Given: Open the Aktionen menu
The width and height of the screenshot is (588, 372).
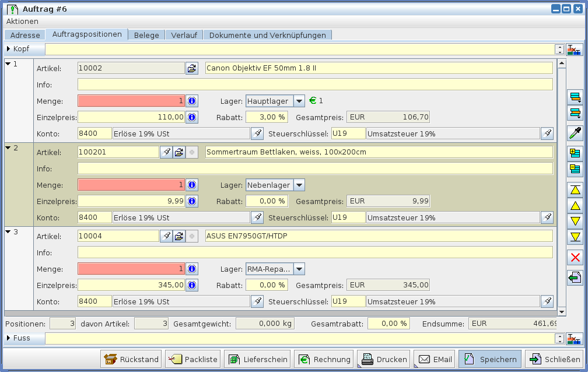Looking at the screenshot, I should coord(22,21).
